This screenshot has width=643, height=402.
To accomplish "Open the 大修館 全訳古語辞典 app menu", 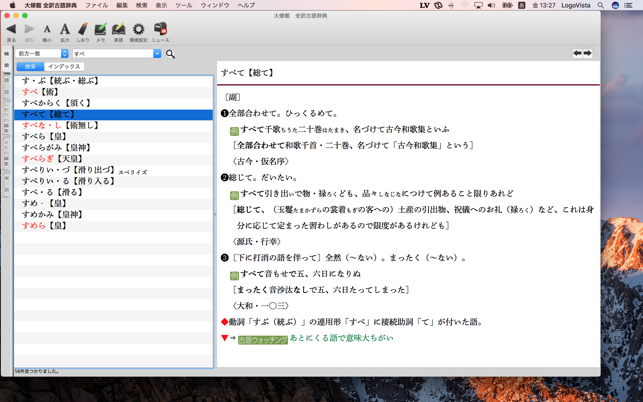I will (50, 5).
